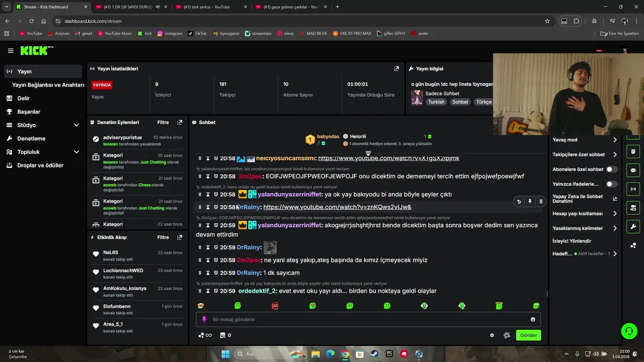The width and height of the screenshot is (644, 362).
Task: Open the emoji picker in message field
Action: [533, 319]
